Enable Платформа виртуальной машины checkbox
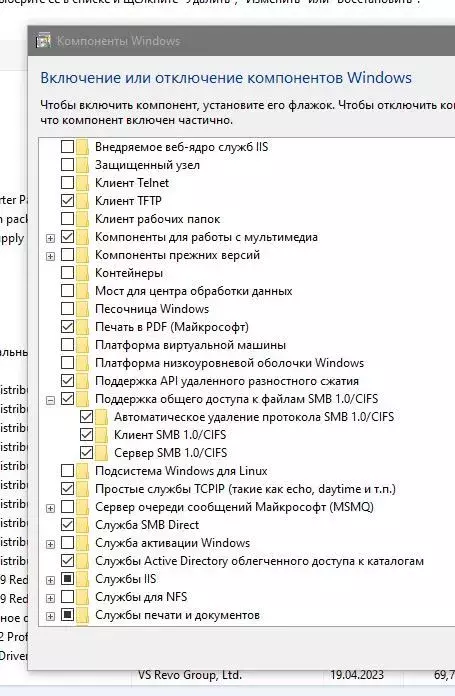Viewport: 455px width, 696px height. click(x=67, y=344)
